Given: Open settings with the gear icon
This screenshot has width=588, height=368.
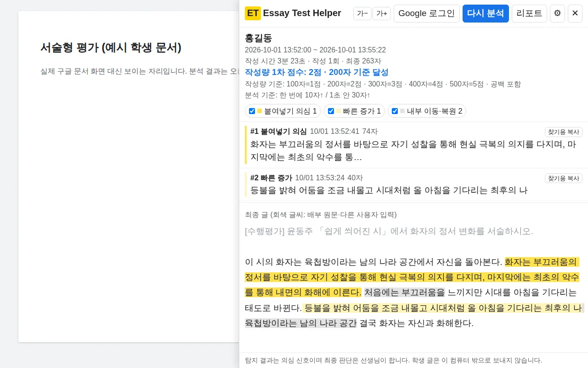Looking at the screenshot, I should tap(557, 13).
